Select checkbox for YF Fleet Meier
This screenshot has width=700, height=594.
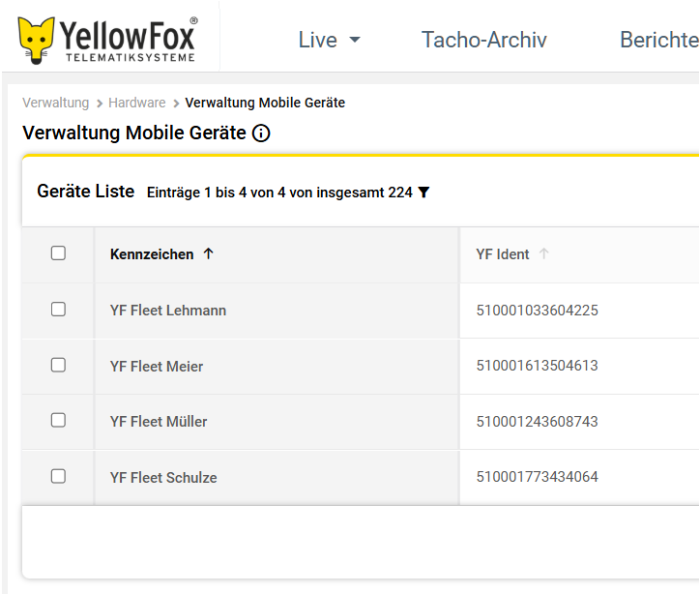pyautogui.click(x=58, y=366)
